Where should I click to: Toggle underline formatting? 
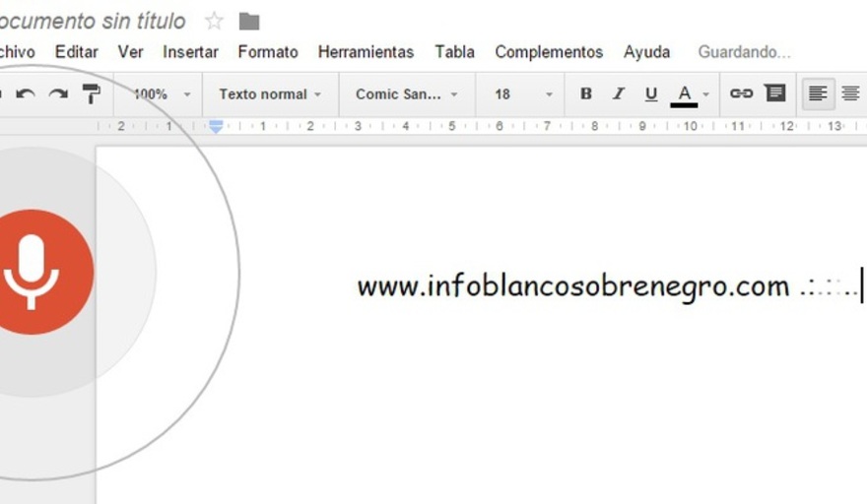[x=651, y=94]
